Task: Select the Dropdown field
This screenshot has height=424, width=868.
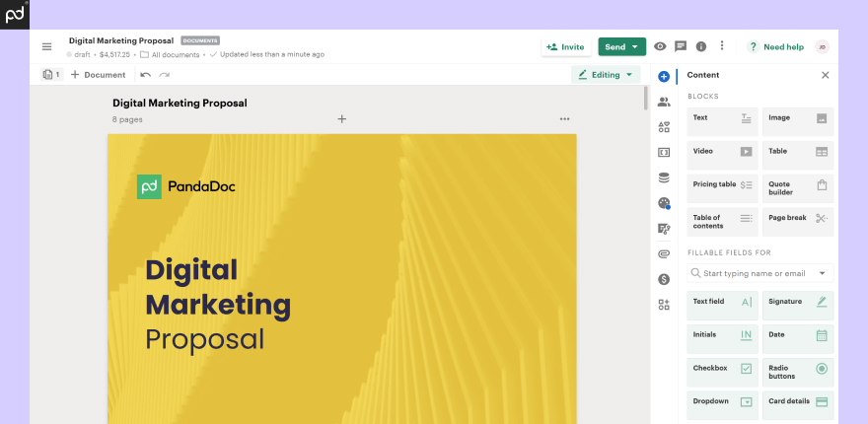Action: click(722, 405)
